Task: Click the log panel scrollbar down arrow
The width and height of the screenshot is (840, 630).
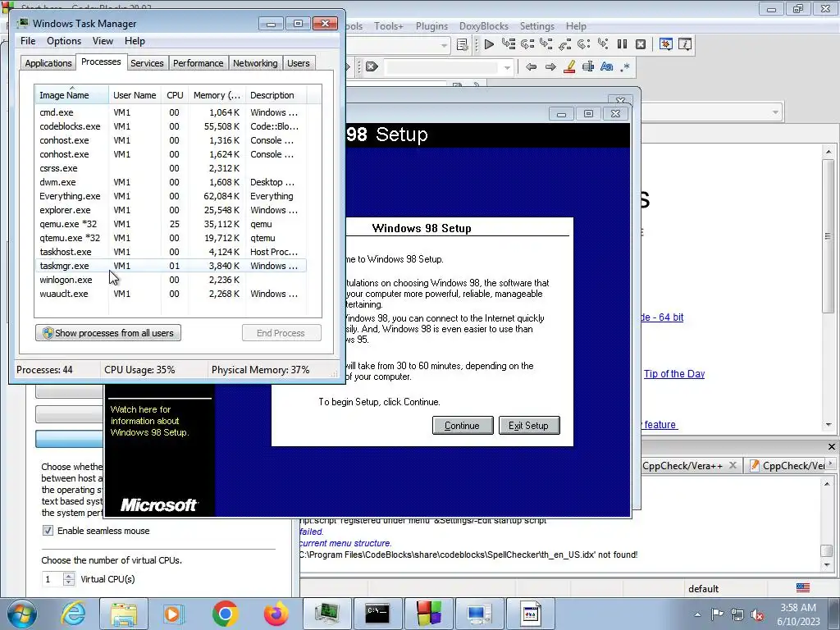Action: pyautogui.click(x=827, y=565)
